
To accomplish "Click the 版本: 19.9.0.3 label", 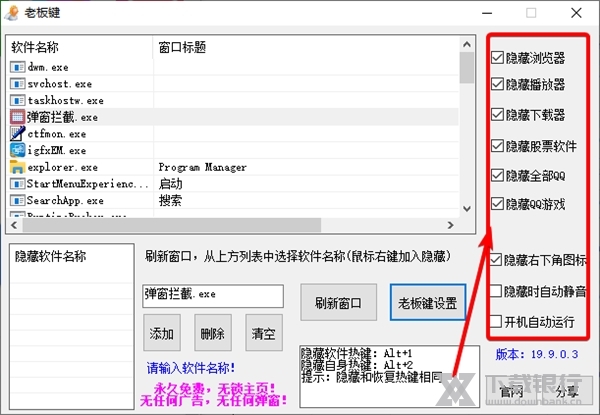I will tap(537, 354).
